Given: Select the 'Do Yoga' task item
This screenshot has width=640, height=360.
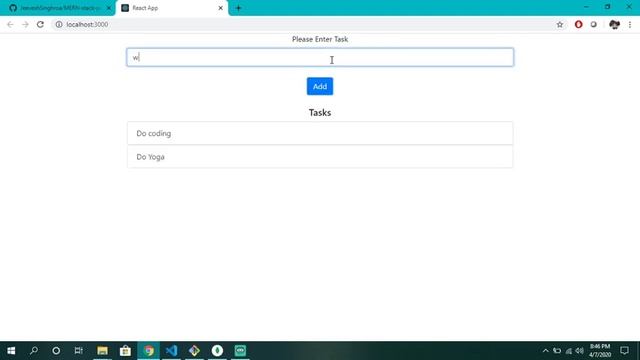Looking at the screenshot, I should tap(320, 157).
